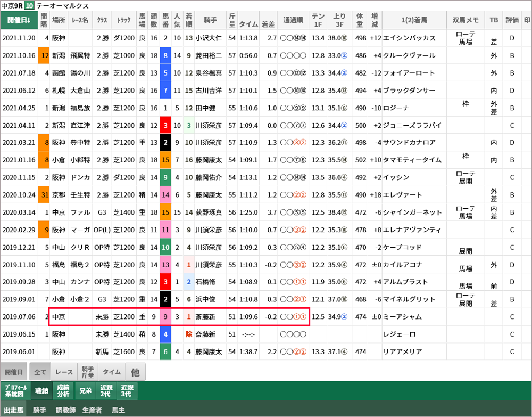Open the 生産者 bottom menu item
Screen dimensions: 532x417
pos(92,410)
